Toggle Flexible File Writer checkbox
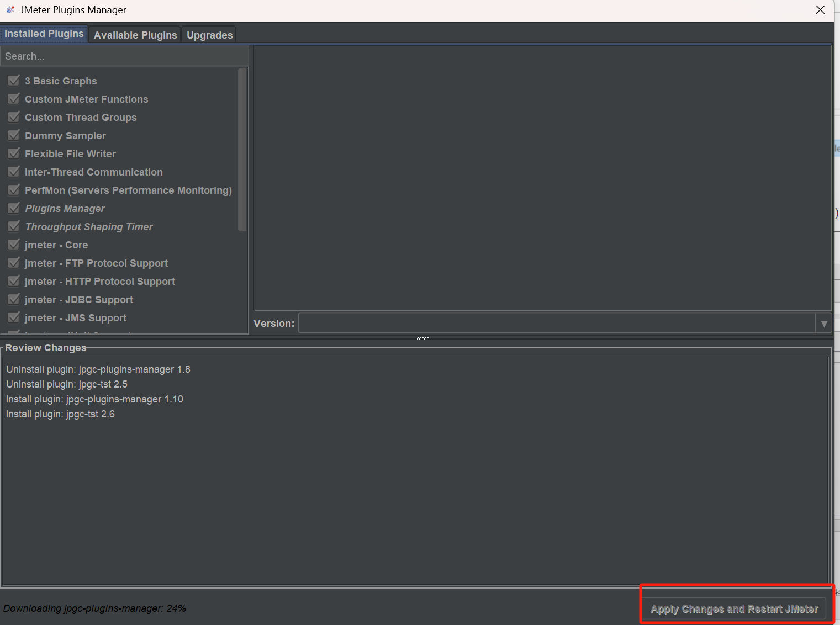The height and width of the screenshot is (625, 840). (14, 153)
